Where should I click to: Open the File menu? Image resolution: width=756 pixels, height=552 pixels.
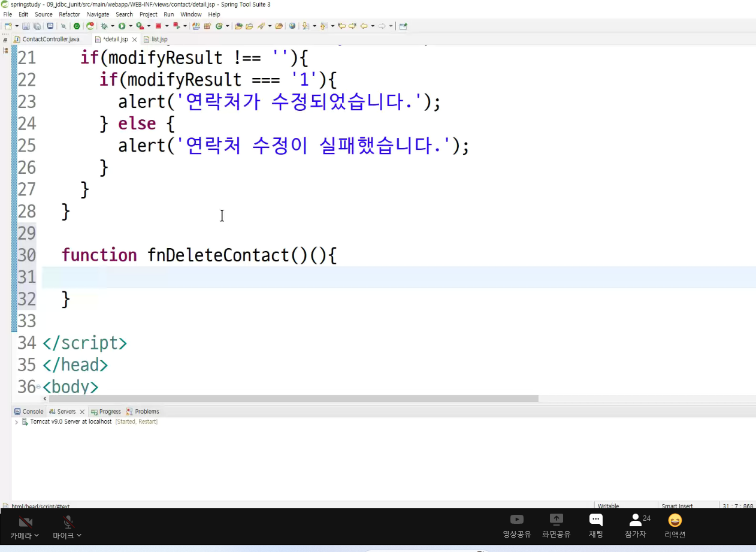8,14
